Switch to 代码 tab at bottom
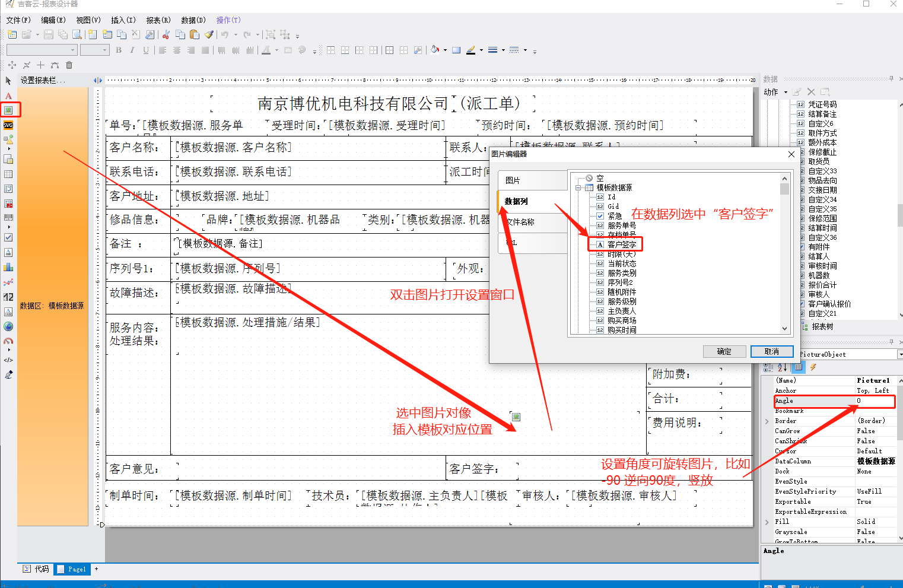 coord(36,569)
